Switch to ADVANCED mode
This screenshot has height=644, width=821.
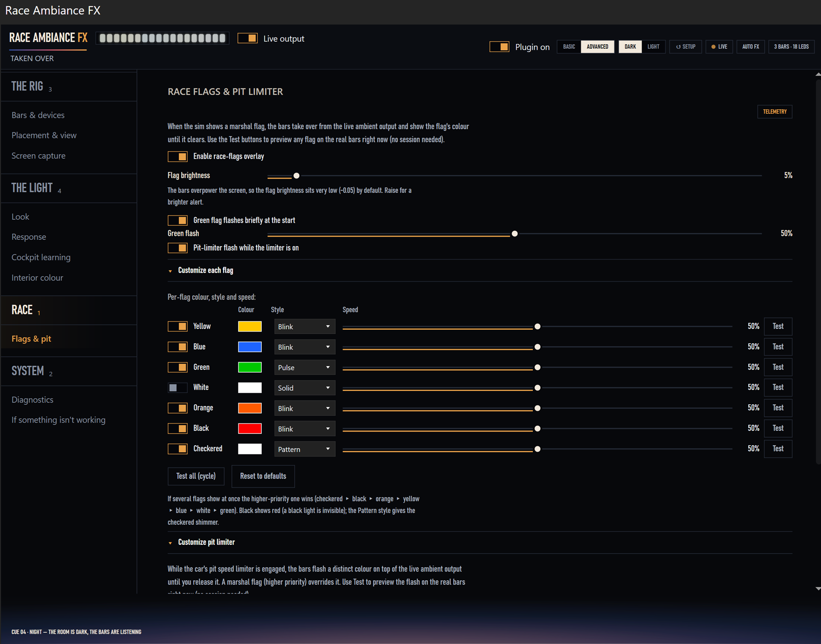[x=597, y=47]
